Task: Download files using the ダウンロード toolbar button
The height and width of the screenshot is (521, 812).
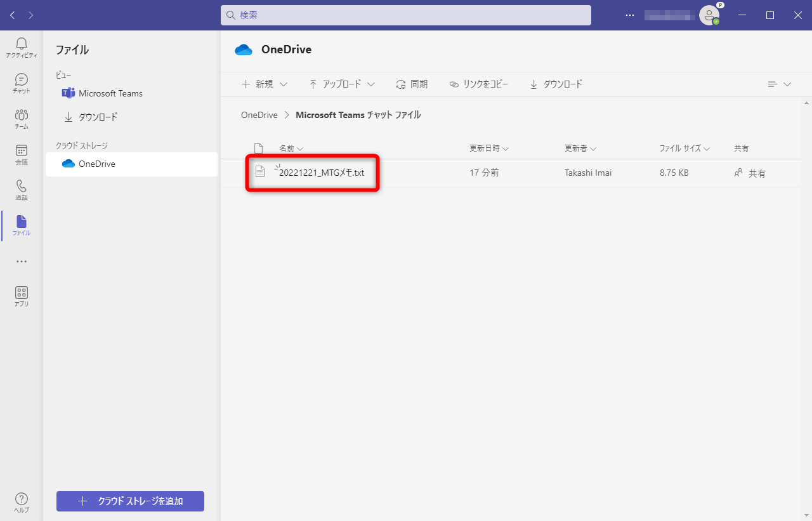Action: 555,84
